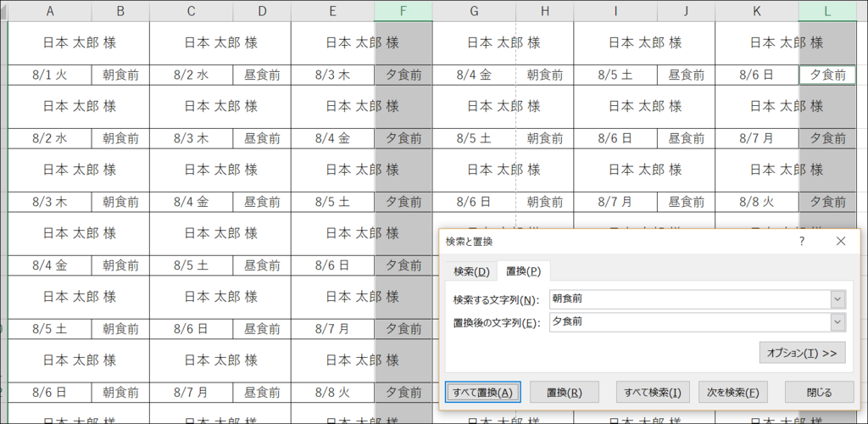Click 朝食前 cell next to 8/6 日 in column H
This screenshot has height=424, width=868.
click(545, 202)
